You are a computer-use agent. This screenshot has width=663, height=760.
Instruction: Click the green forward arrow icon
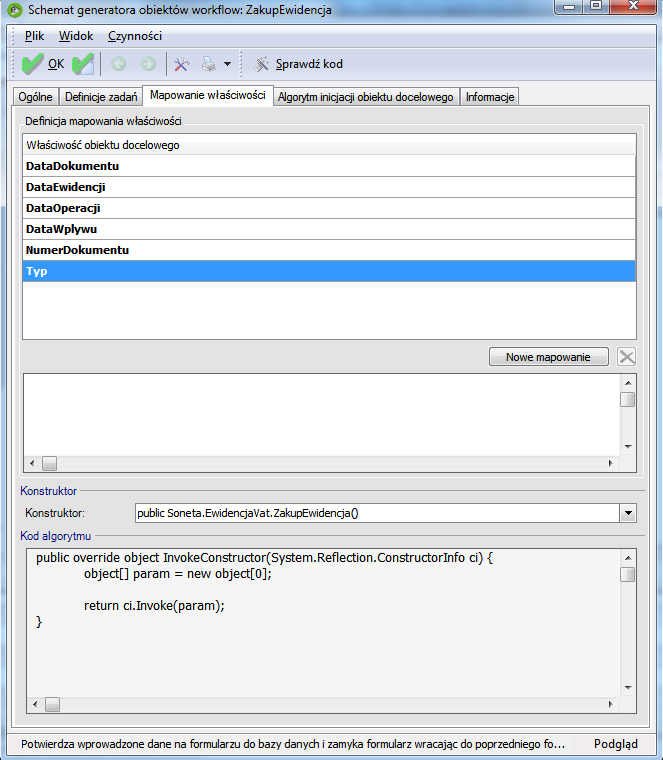149,64
